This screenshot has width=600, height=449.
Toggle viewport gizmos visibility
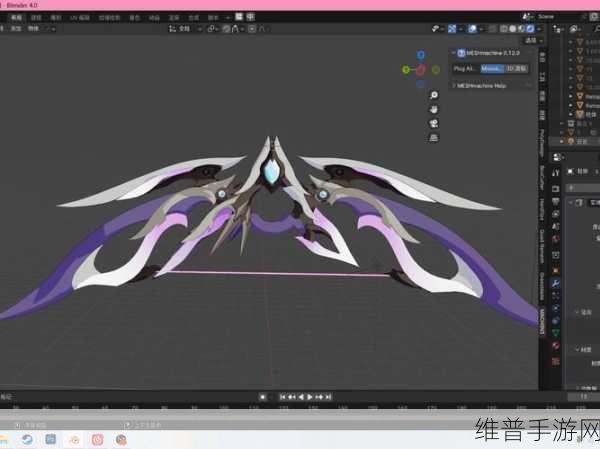[452, 29]
